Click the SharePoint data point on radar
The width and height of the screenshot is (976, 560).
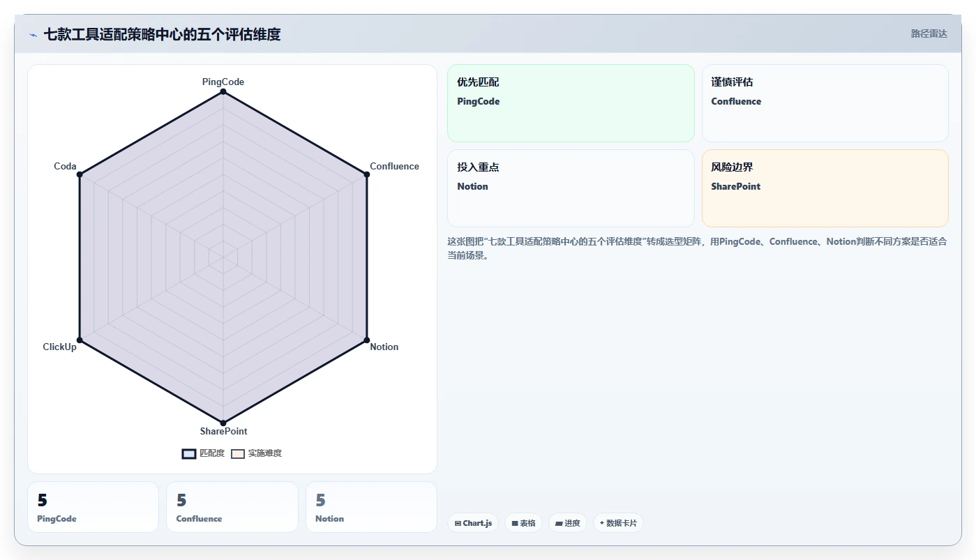tap(223, 423)
